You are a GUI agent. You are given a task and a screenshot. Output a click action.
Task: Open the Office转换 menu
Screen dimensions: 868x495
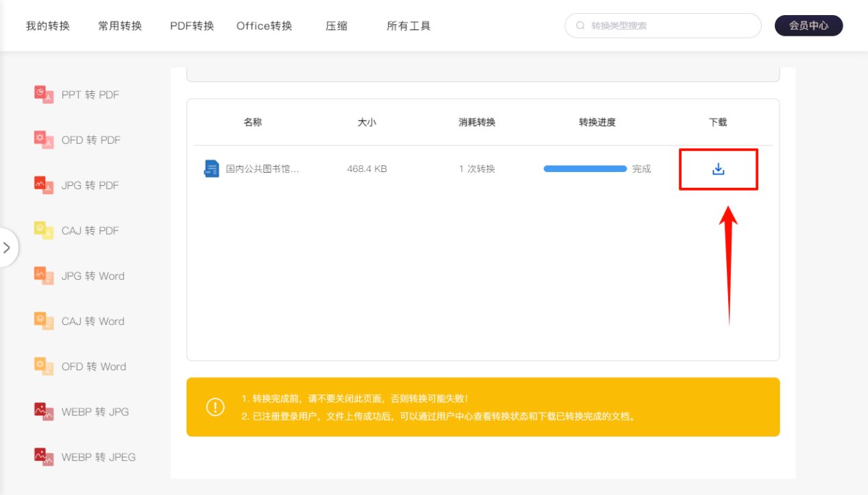pos(264,26)
